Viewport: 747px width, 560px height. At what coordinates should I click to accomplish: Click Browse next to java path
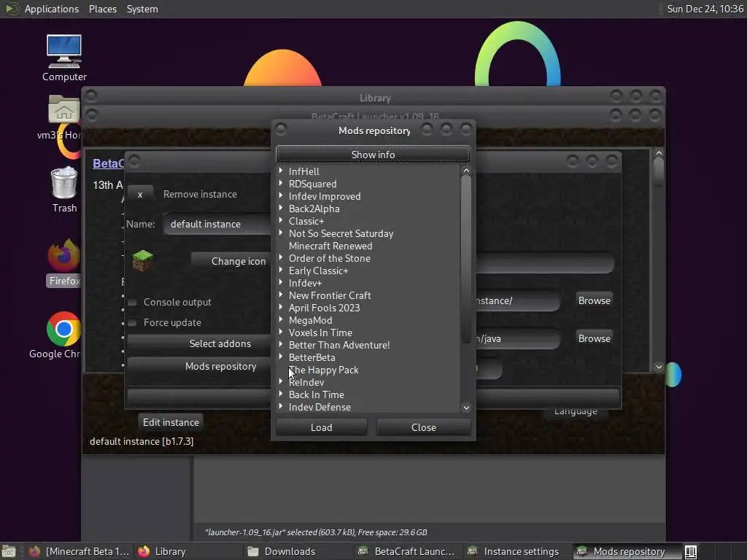[594, 338]
